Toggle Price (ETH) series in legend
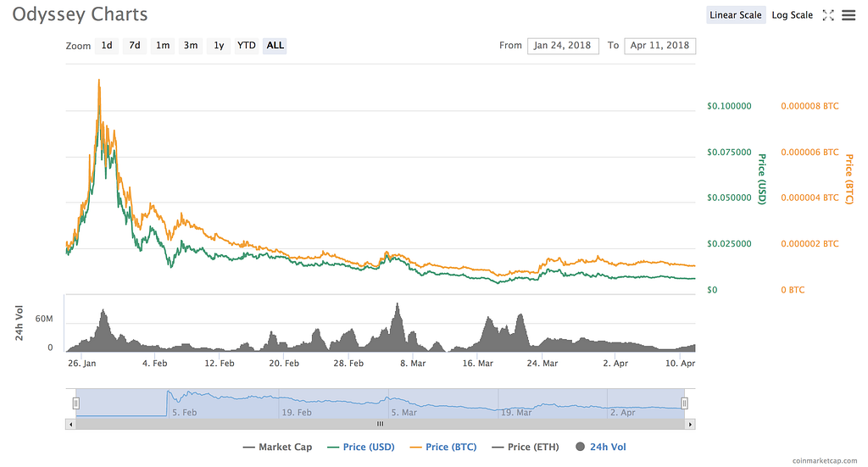 point(526,447)
